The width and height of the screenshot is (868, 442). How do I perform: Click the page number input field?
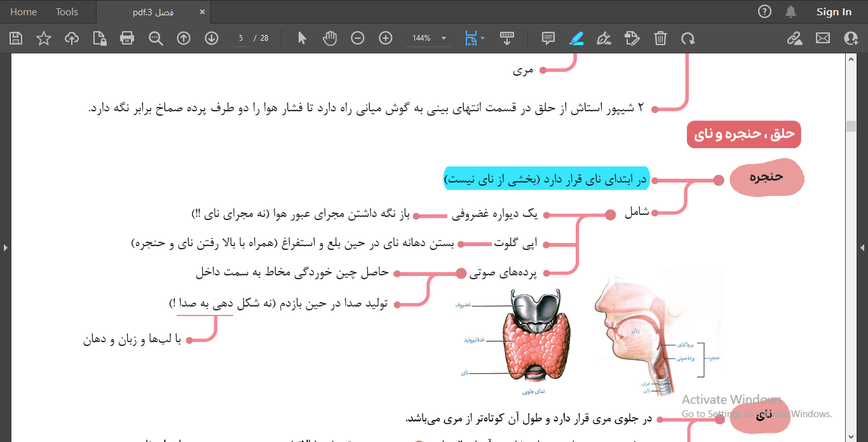(x=241, y=38)
